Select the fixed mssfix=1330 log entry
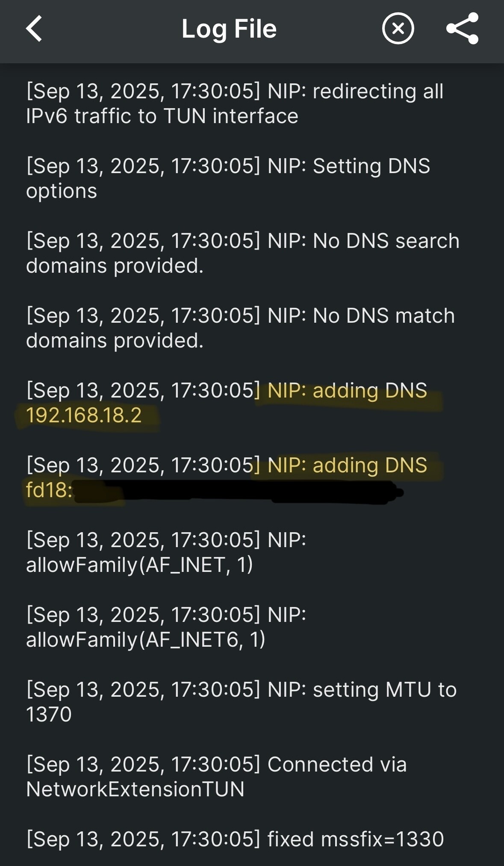Viewport: 504px width, 866px height. click(235, 839)
